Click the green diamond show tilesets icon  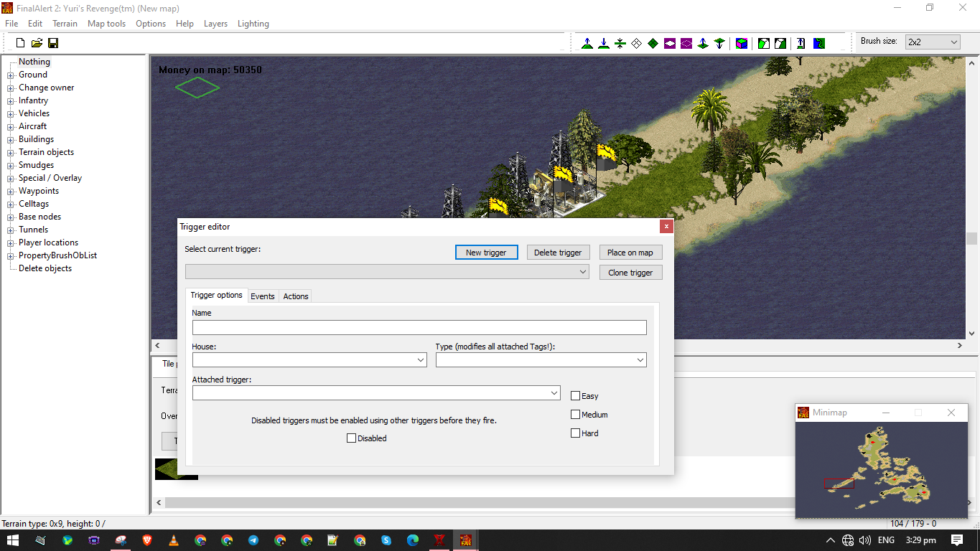(x=653, y=43)
